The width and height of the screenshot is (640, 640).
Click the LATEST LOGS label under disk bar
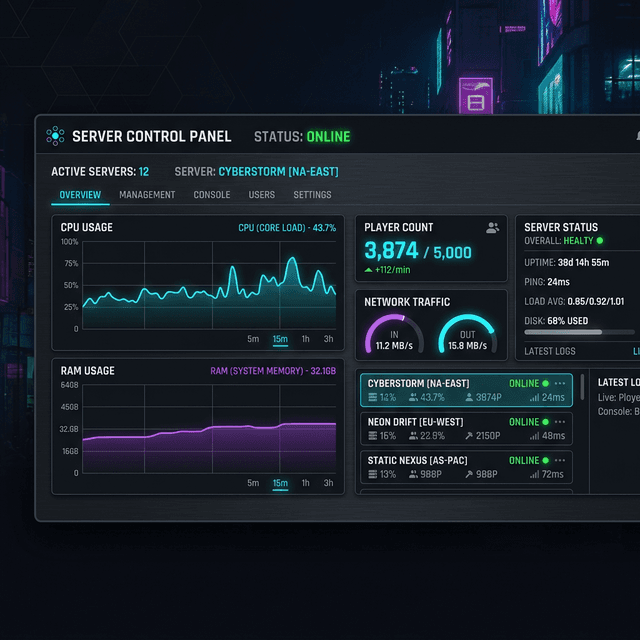coord(550,351)
